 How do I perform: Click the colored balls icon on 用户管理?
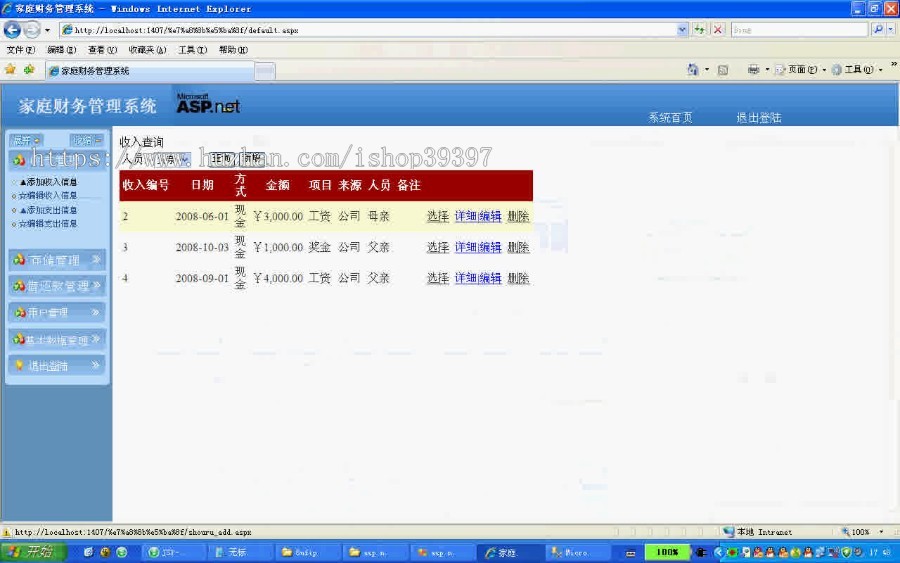pos(20,312)
